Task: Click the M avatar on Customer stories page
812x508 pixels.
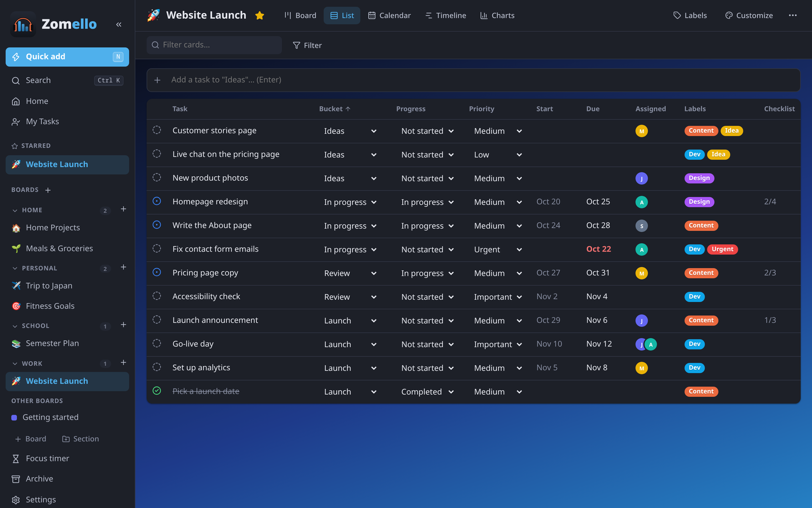Action: [641, 131]
